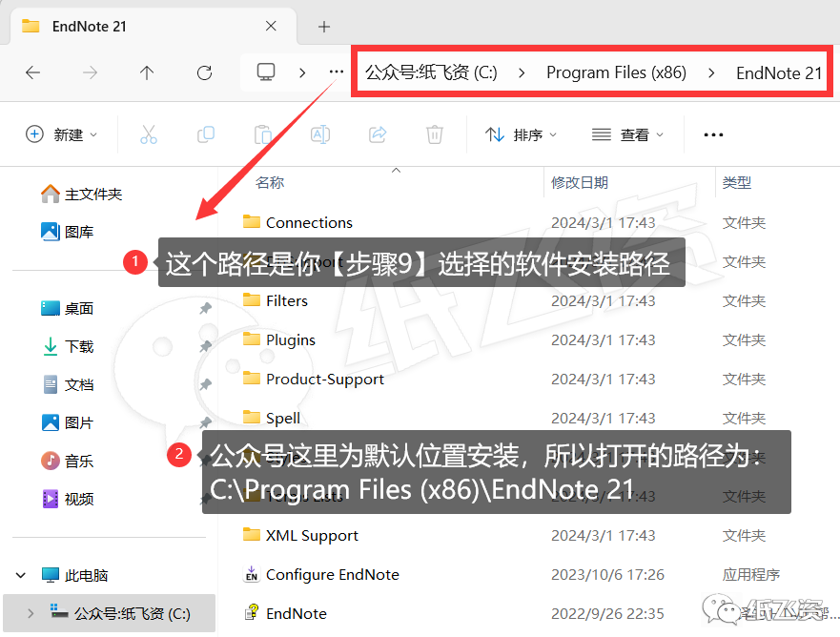Navigate up one folder level
The height and width of the screenshot is (637, 840).
147,72
